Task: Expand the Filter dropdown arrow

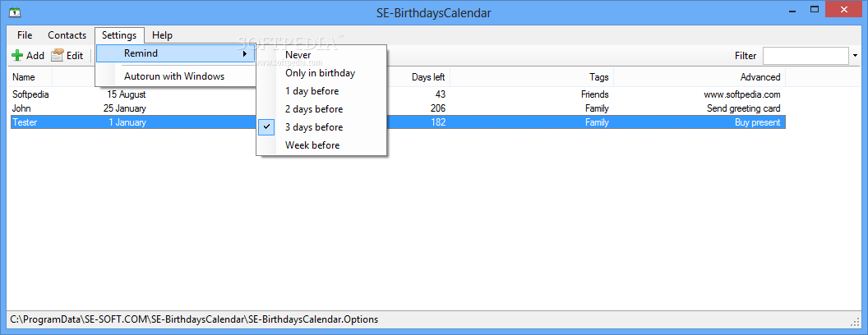Action: point(855,56)
